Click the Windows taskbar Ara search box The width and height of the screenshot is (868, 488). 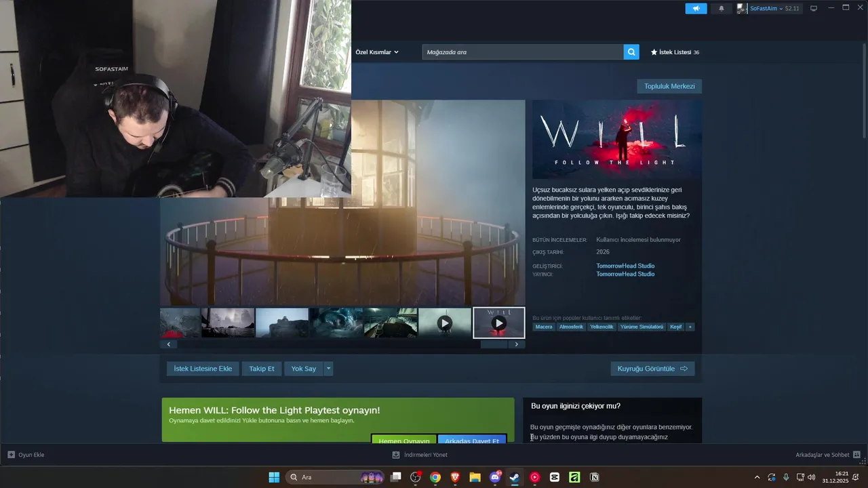pos(336,477)
